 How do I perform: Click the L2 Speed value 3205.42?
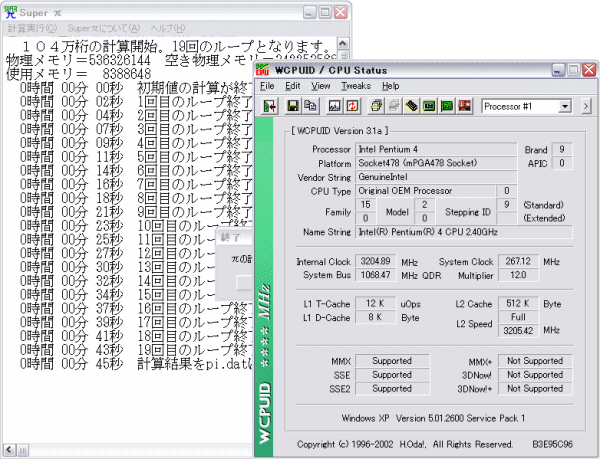[x=518, y=331]
